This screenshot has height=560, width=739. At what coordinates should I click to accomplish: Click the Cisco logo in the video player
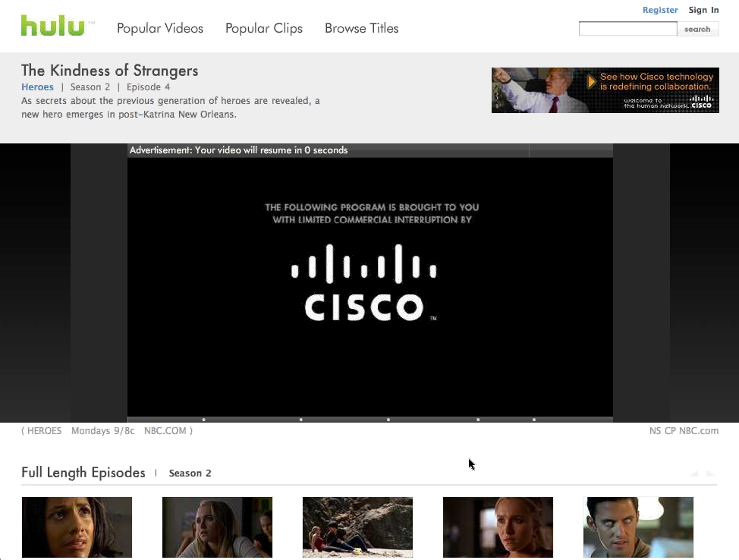(364, 283)
